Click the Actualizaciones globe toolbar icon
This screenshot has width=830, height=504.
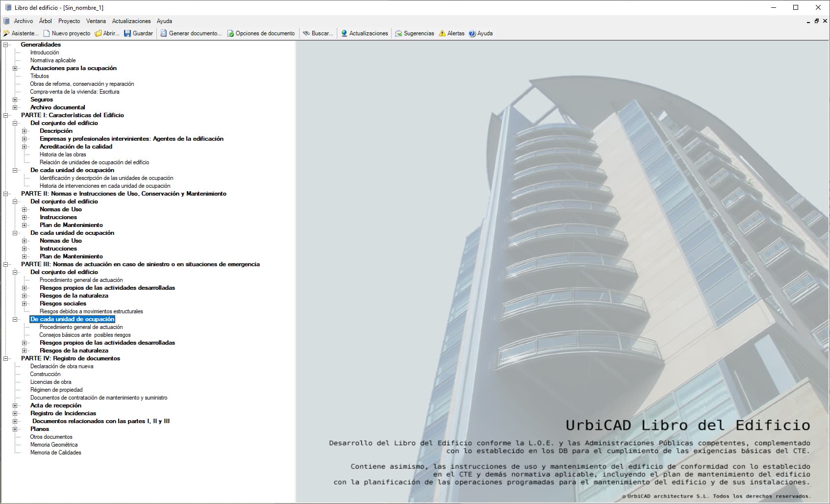(x=344, y=33)
